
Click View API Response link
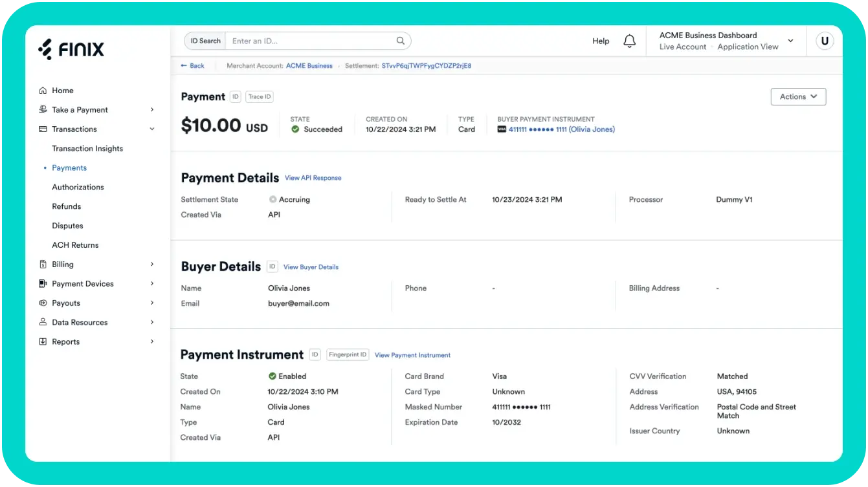313,178
